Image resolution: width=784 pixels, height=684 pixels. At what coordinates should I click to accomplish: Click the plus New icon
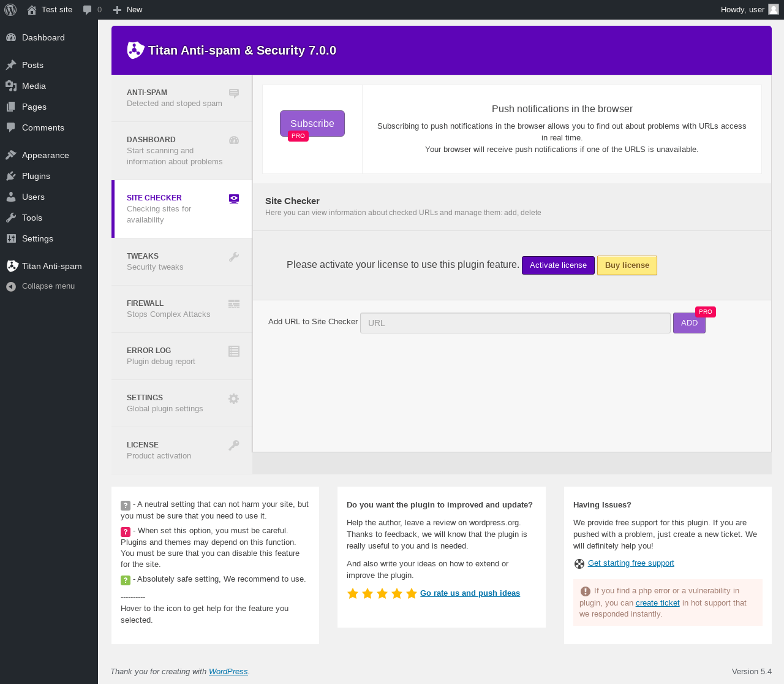pyautogui.click(x=117, y=10)
